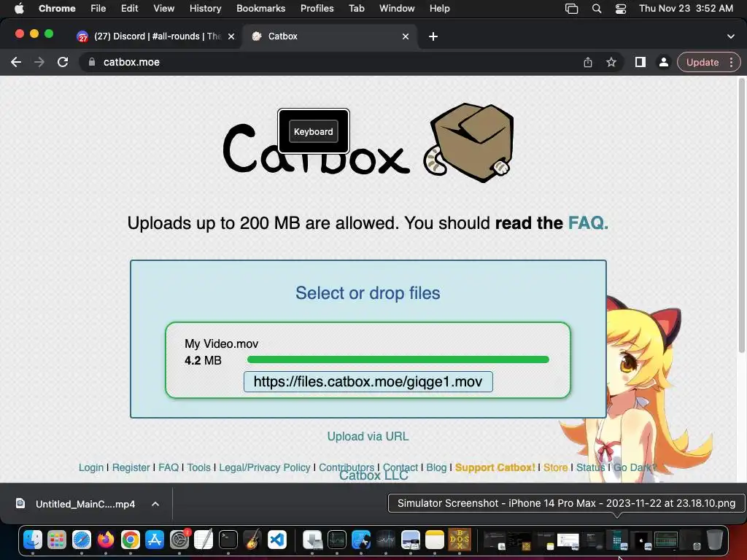
Task: Reload the catbox.moe page
Action: coord(63,62)
